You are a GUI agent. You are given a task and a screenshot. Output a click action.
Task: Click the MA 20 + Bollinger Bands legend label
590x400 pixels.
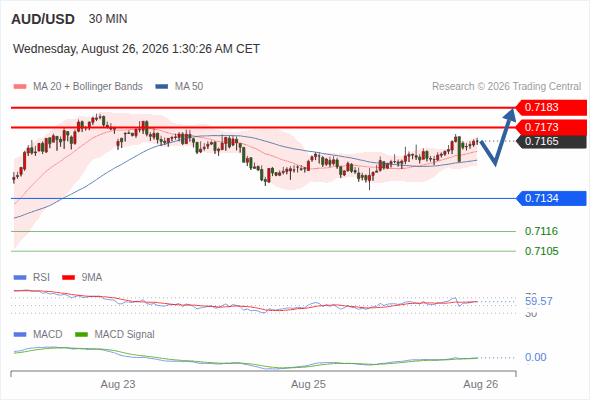pyautogui.click(x=88, y=87)
